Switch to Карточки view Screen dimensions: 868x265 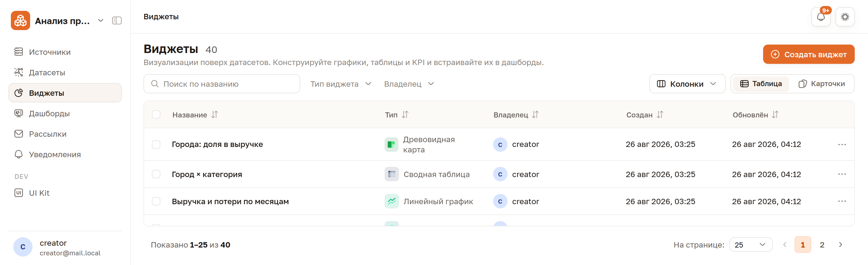coord(822,84)
